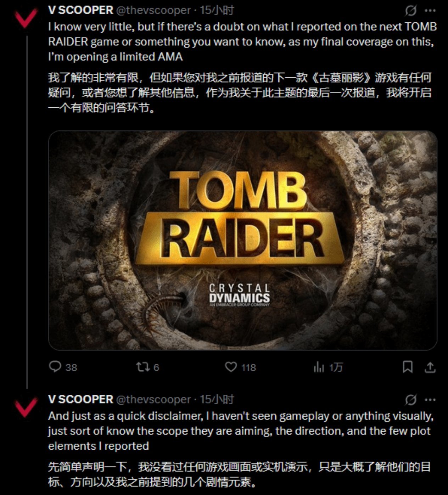Bookmark the Tomb Raider tweet

coord(408,367)
